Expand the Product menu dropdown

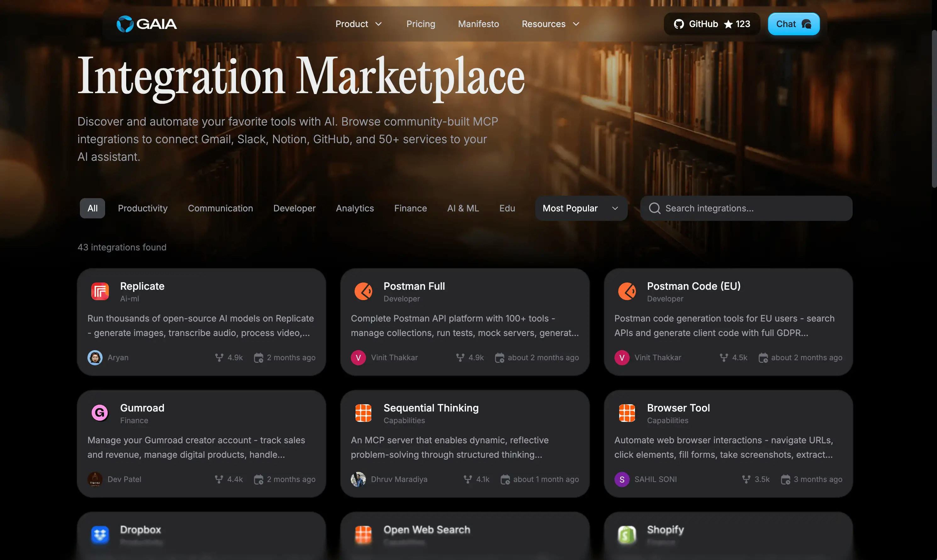point(358,24)
